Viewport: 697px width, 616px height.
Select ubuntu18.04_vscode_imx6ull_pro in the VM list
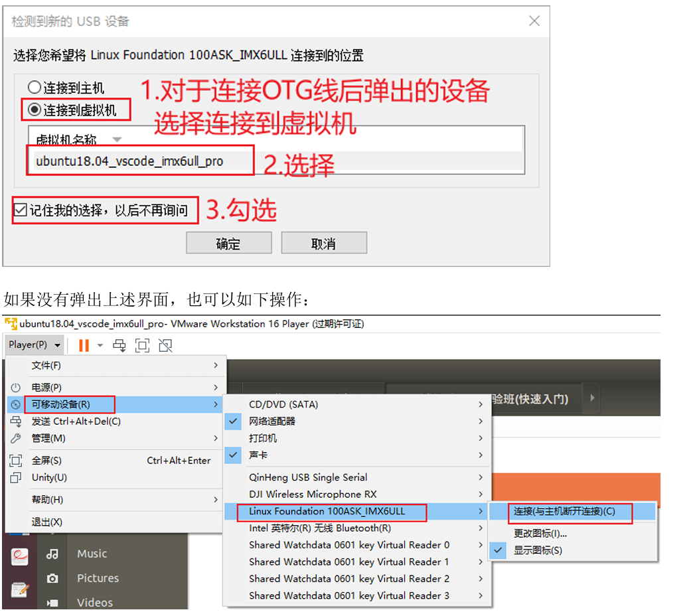tap(278, 161)
